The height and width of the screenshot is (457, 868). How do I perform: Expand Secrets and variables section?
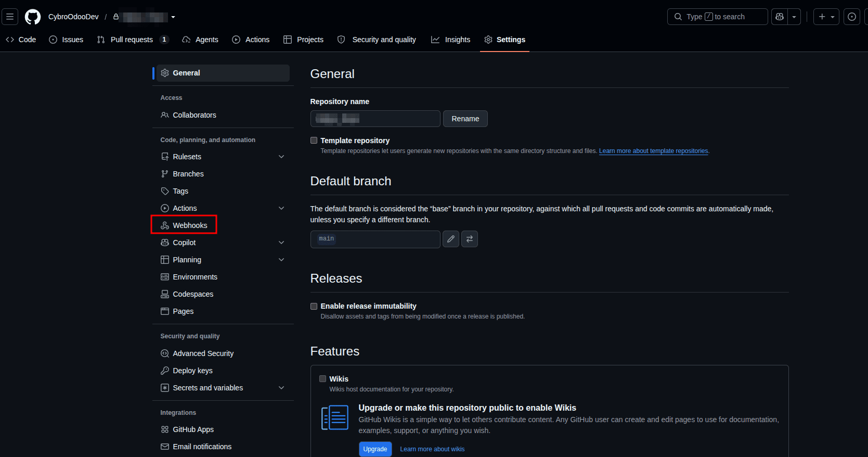click(x=281, y=388)
